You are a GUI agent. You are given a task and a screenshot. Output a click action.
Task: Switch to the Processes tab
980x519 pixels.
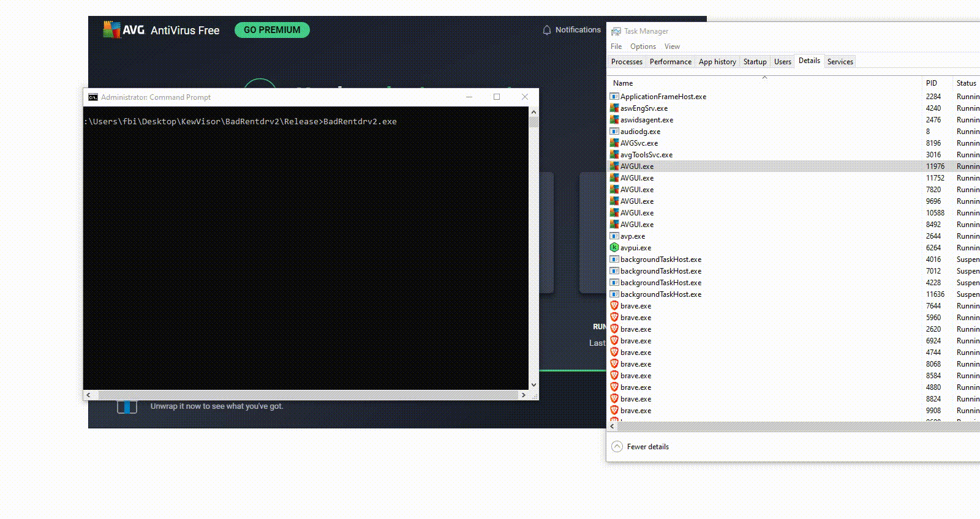[x=627, y=62]
